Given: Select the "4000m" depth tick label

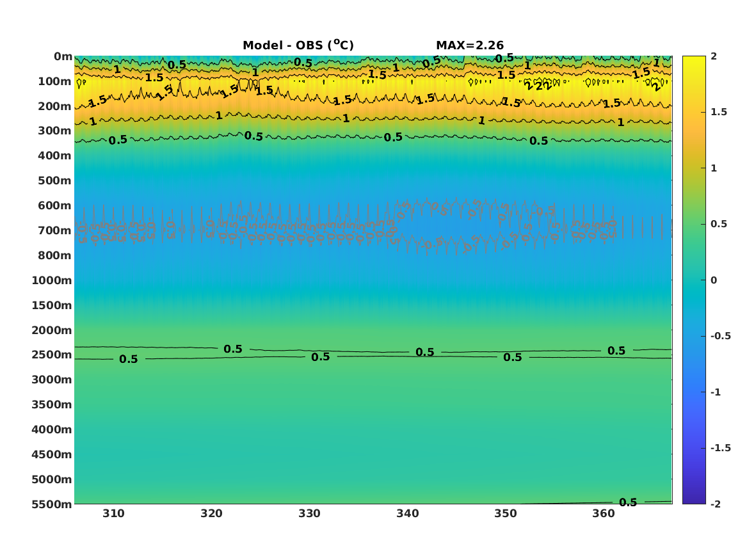Looking at the screenshot, I should pos(52,429).
